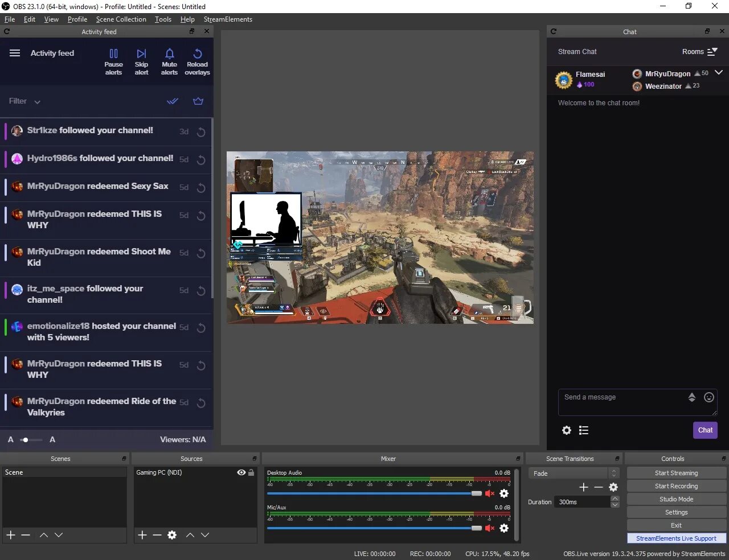Unmute Desktop Audio speaker icon
This screenshot has height=560, width=729.
(490, 493)
